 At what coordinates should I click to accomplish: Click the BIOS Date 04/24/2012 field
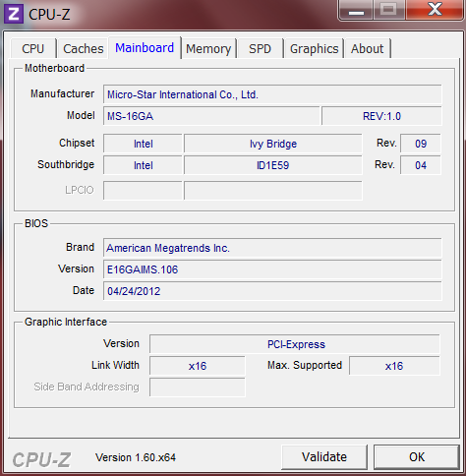(x=272, y=291)
